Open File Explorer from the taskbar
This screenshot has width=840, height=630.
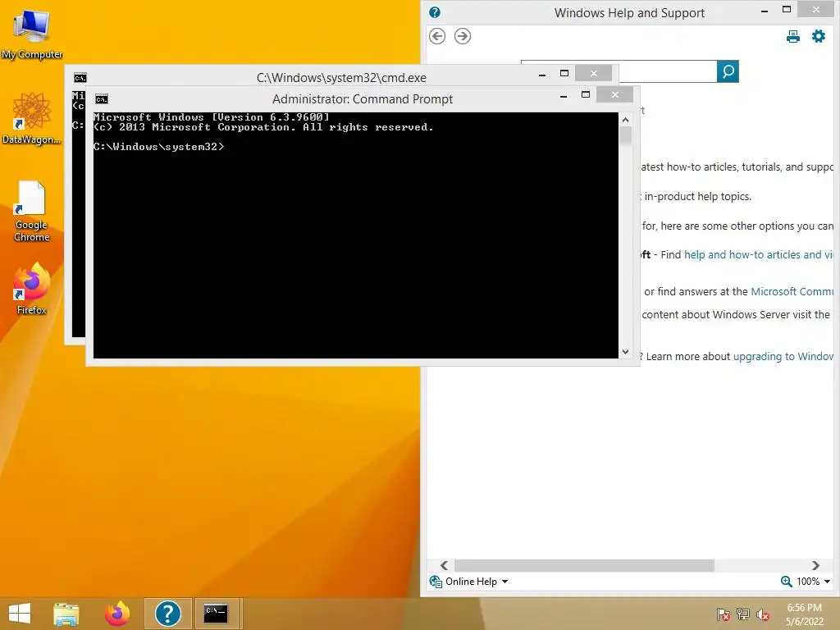click(66, 614)
